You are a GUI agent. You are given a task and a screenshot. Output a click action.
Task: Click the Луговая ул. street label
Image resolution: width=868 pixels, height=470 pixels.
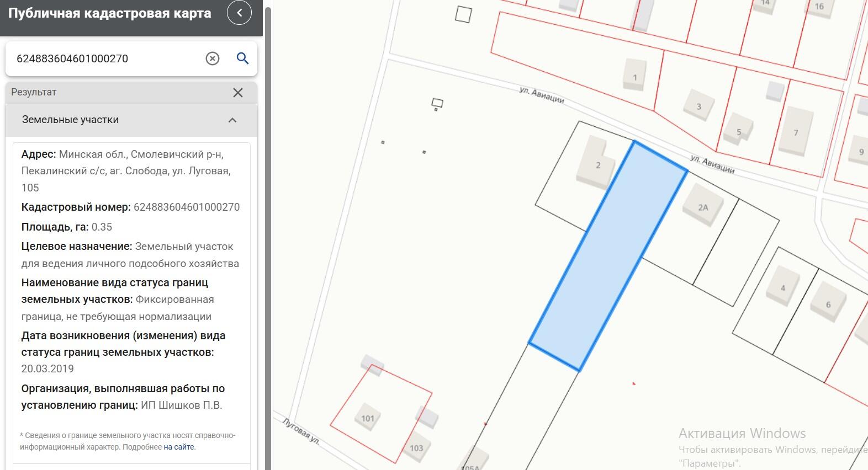[x=301, y=431]
